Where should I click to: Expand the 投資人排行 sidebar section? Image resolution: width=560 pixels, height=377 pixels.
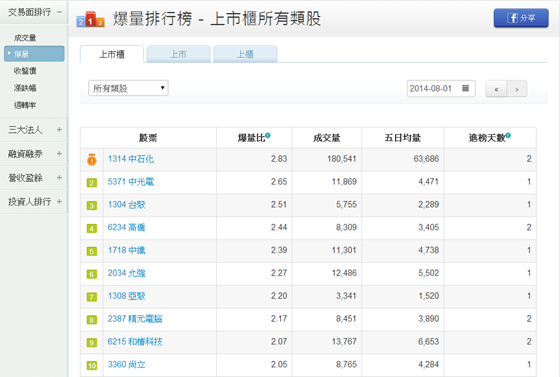point(59,201)
